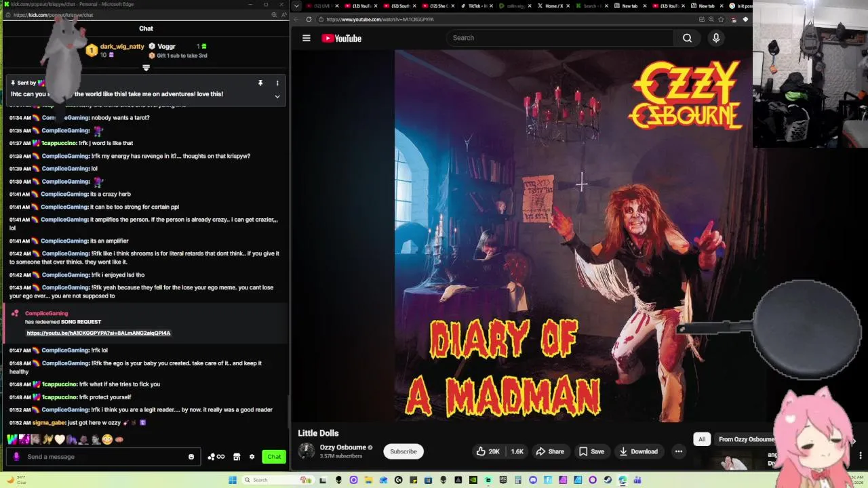The image size is (868, 488).
Task: Open chat settings gear icon
Action: tap(252, 457)
